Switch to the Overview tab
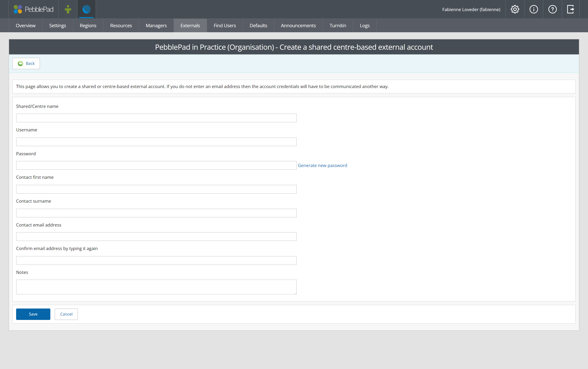The image size is (588, 369). coord(26,26)
